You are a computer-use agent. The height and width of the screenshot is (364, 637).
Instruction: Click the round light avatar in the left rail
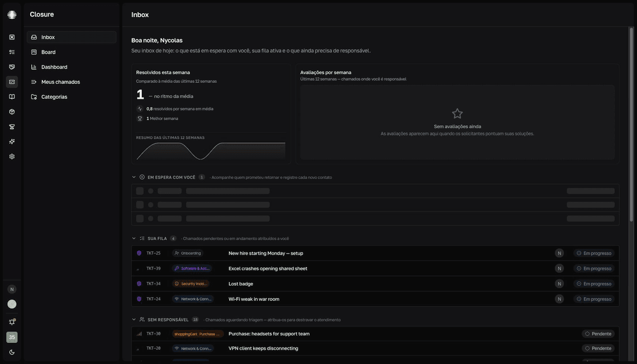[x=12, y=304]
